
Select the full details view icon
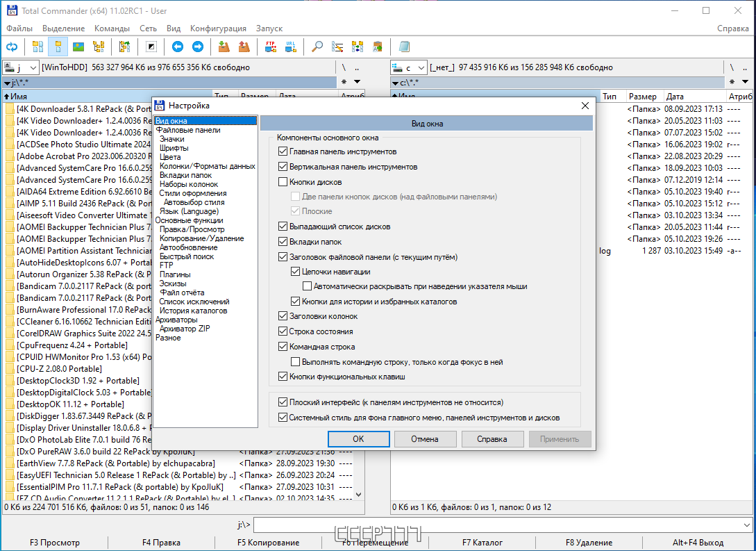[x=58, y=47]
